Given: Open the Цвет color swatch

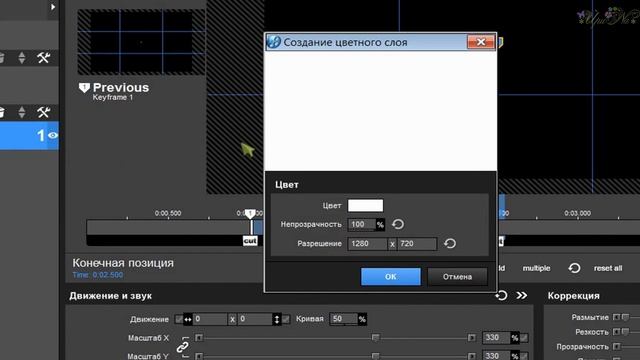Looking at the screenshot, I should [x=365, y=205].
